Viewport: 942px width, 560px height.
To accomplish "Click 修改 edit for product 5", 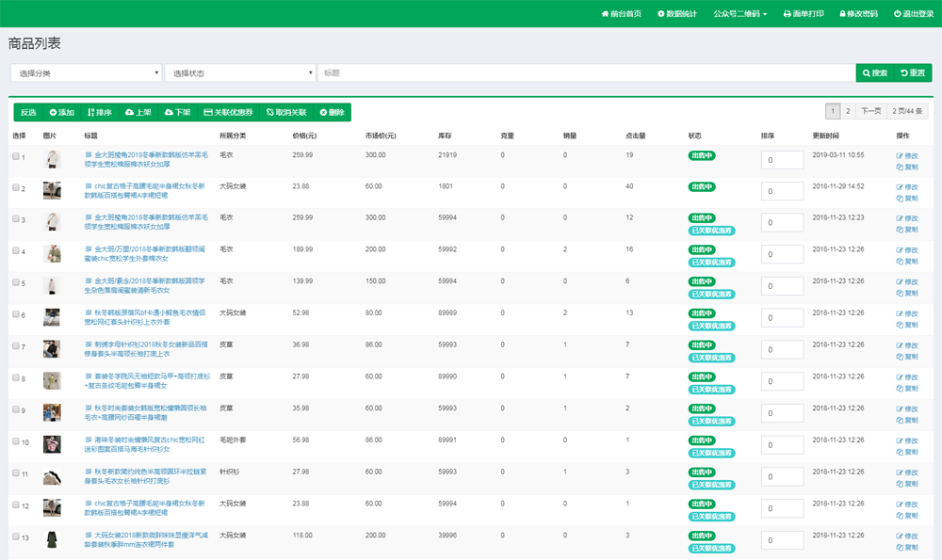I will pos(907,282).
